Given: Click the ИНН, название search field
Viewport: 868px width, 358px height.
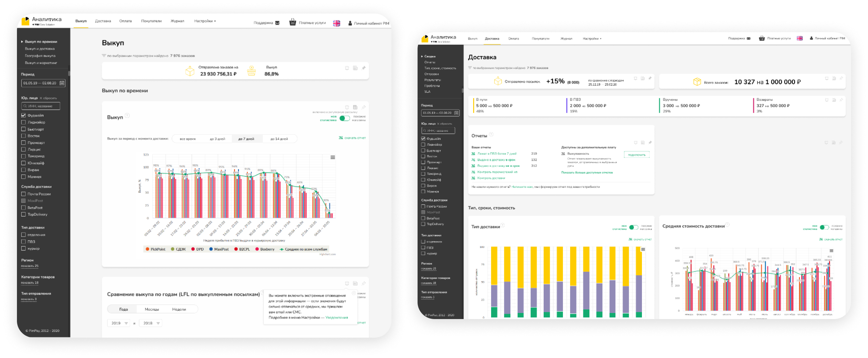Looking at the screenshot, I should pyautogui.click(x=41, y=106).
